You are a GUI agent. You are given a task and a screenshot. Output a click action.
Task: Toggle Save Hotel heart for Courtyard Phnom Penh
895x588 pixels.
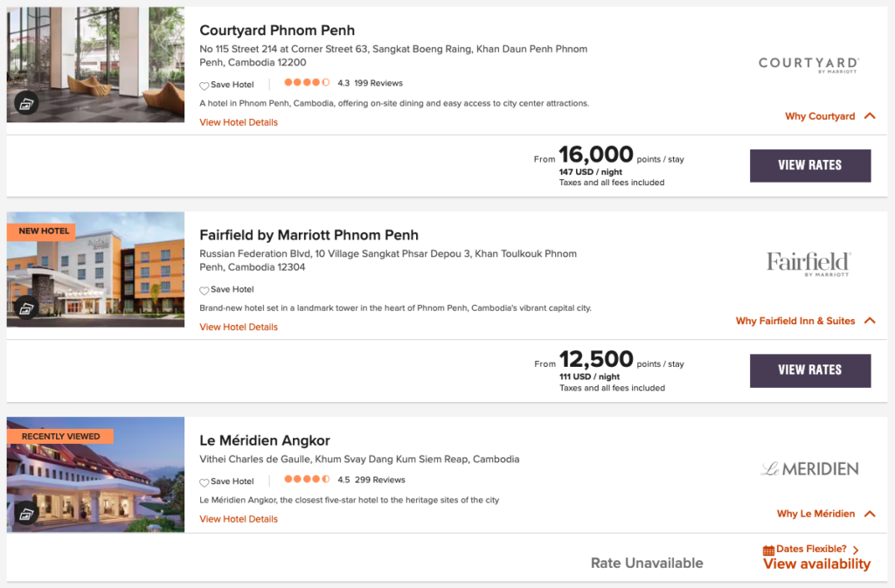(205, 86)
